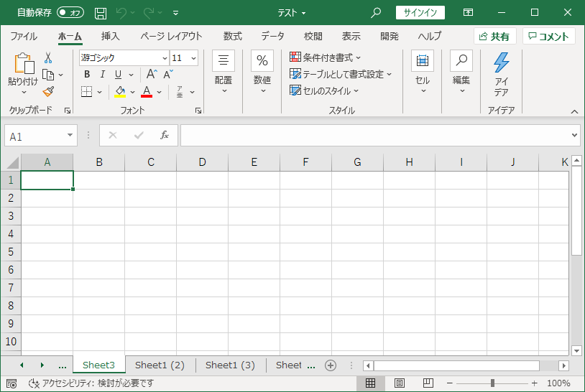Collapse the ribbon with the chevron

point(574,111)
